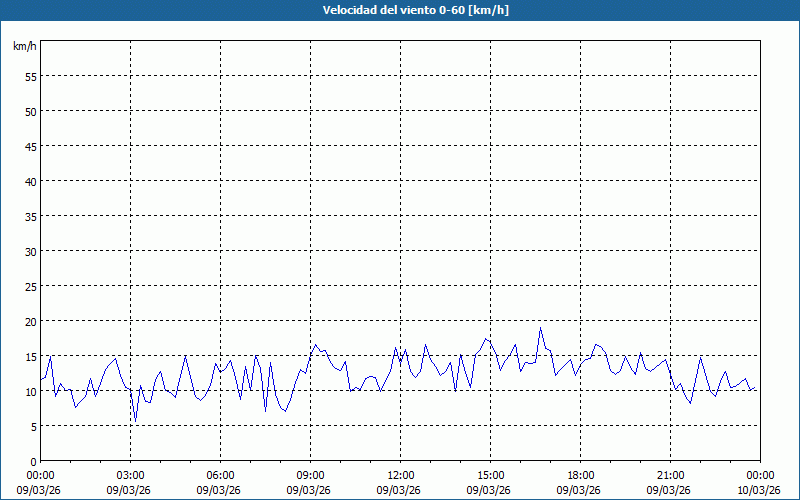
Task: Click the '18:00' time axis label
Action: (581, 476)
